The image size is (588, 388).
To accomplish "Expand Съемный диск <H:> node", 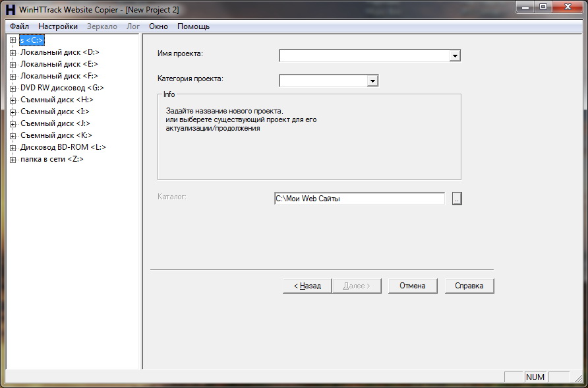I will [13, 100].
